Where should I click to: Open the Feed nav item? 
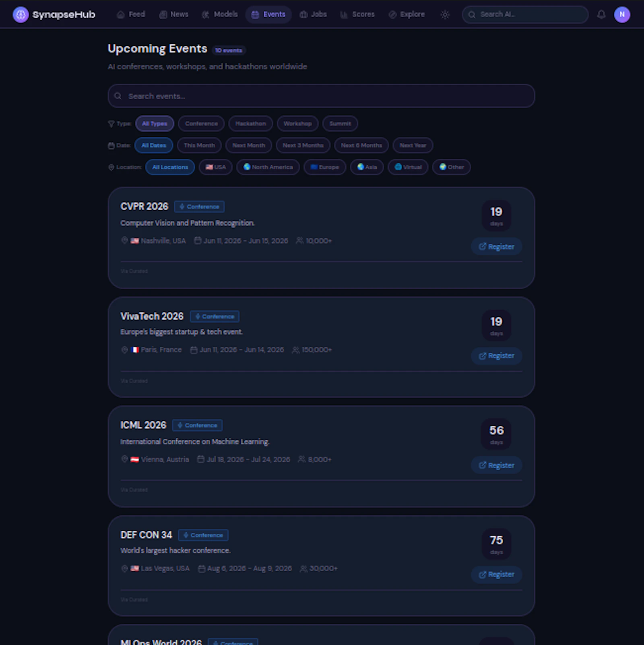131,14
